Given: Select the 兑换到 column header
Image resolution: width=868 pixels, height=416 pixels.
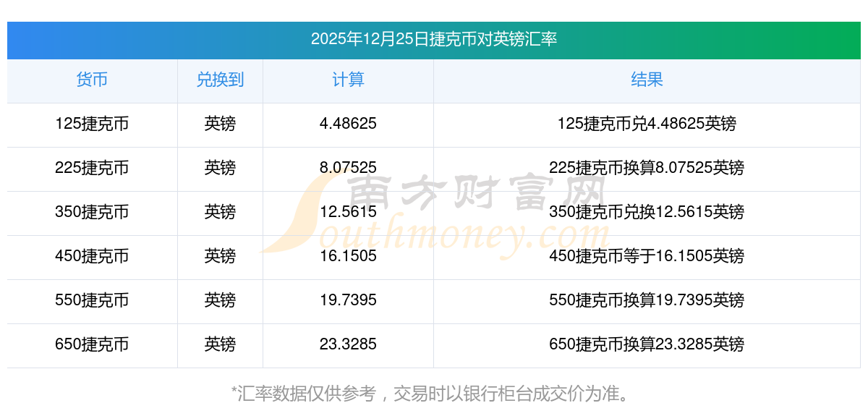Looking at the screenshot, I should point(220,80).
